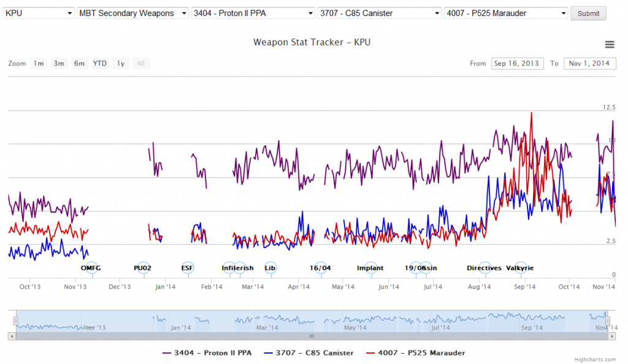Viewport: 628px width, 364px height.
Task: Click the PU02 event flag marker
Action: (x=142, y=268)
